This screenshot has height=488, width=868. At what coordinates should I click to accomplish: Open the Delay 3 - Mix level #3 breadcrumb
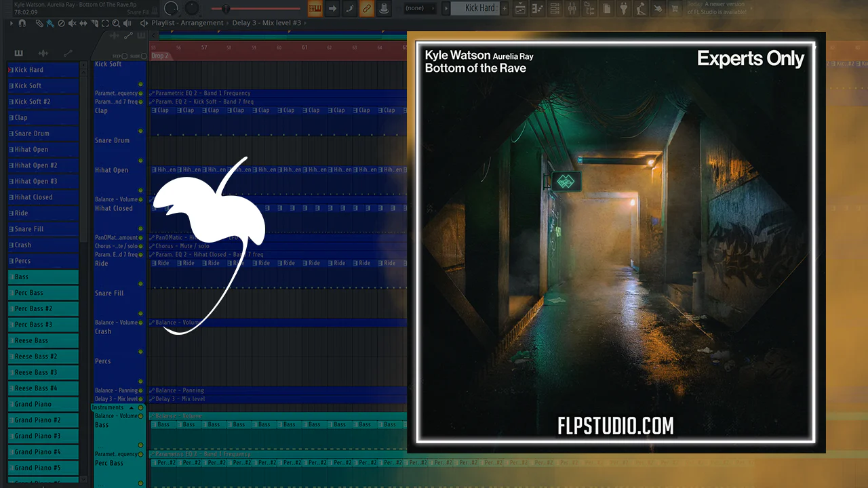click(x=267, y=23)
